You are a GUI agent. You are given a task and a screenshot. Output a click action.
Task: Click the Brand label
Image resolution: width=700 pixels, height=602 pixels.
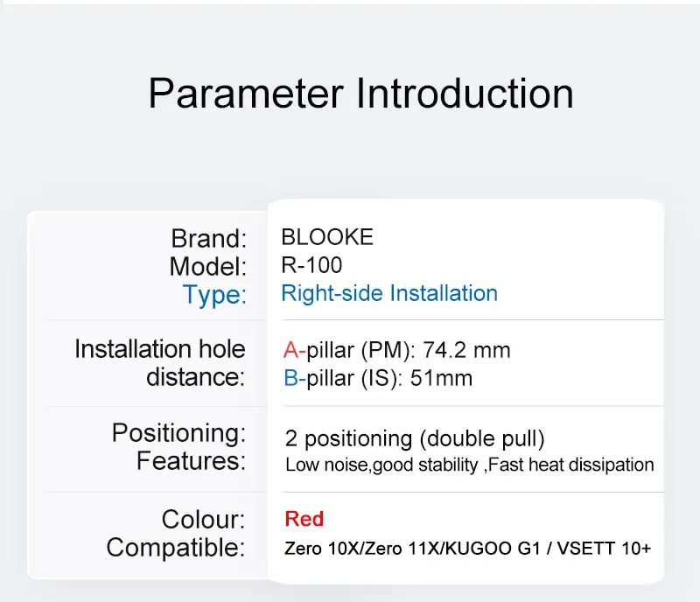pos(208,238)
